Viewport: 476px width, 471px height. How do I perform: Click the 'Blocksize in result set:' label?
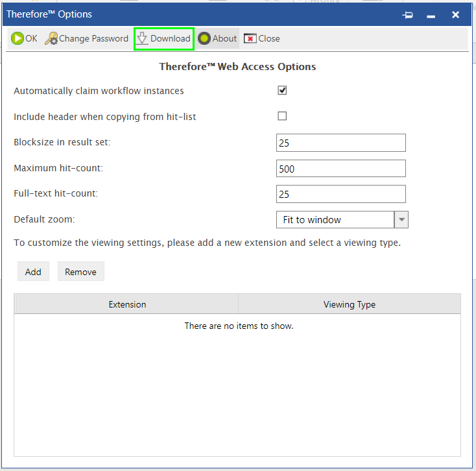tap(62, 142)
